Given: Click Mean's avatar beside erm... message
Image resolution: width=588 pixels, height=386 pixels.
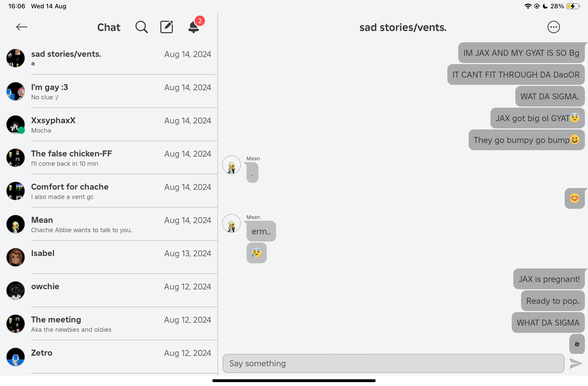Looking at the screenshot, I should (231, 224).
